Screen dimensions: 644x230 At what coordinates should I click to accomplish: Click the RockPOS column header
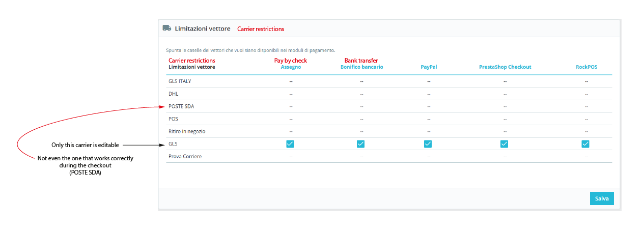coord(586,67)
